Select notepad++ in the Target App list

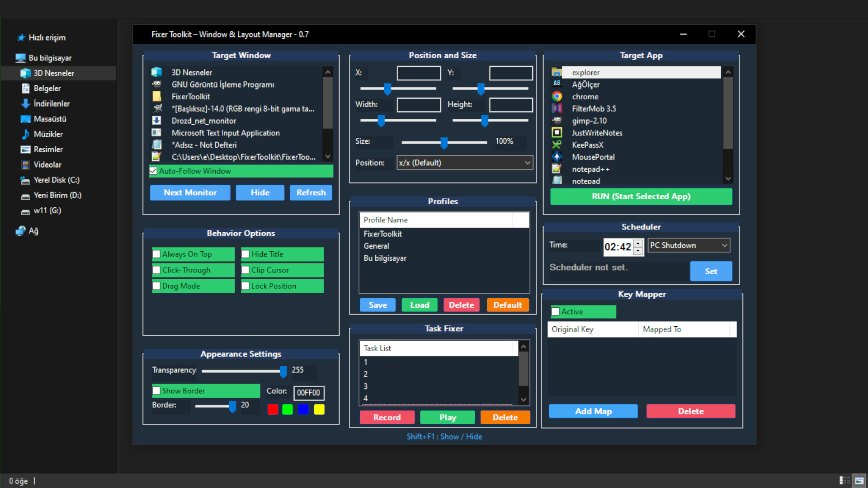[591, 169]
